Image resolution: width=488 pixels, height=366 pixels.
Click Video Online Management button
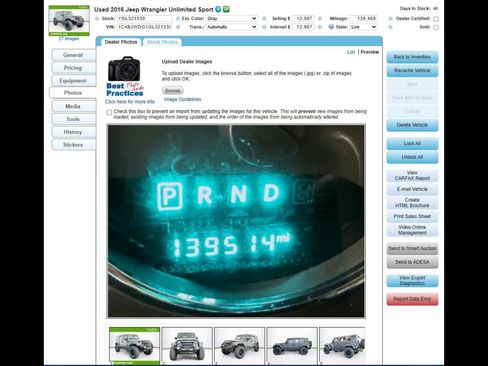pyautogui.click(x=412, y=230)
